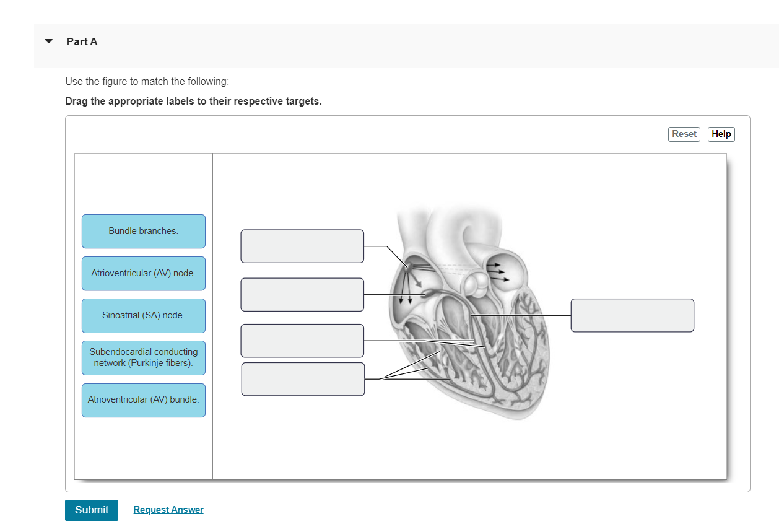Select the Bundle branches label
779x532 pixels.
(143, 231)
